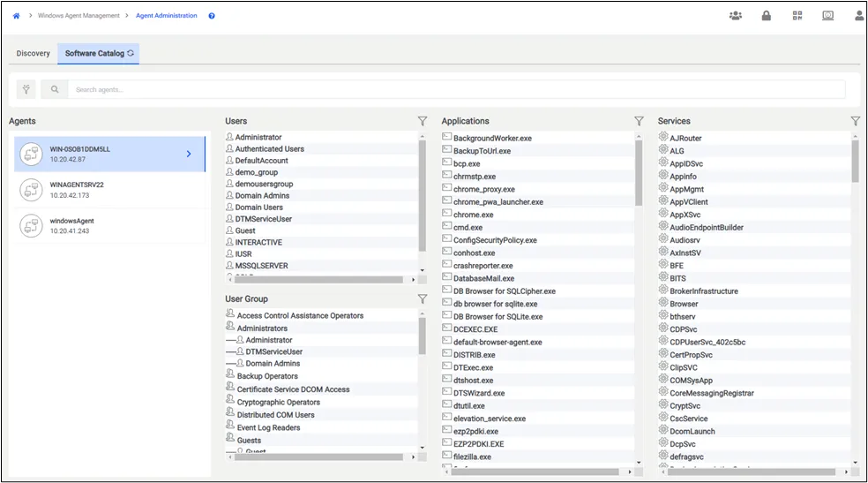
Task: Click the WINAGENTSRV22 agent icon
Action: tap(31, 190)
